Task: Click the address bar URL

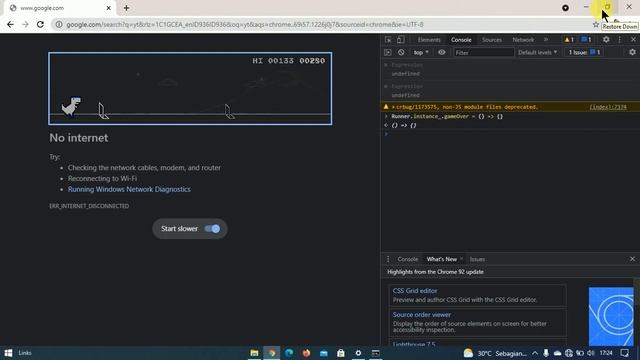Action: coord(245,24)
